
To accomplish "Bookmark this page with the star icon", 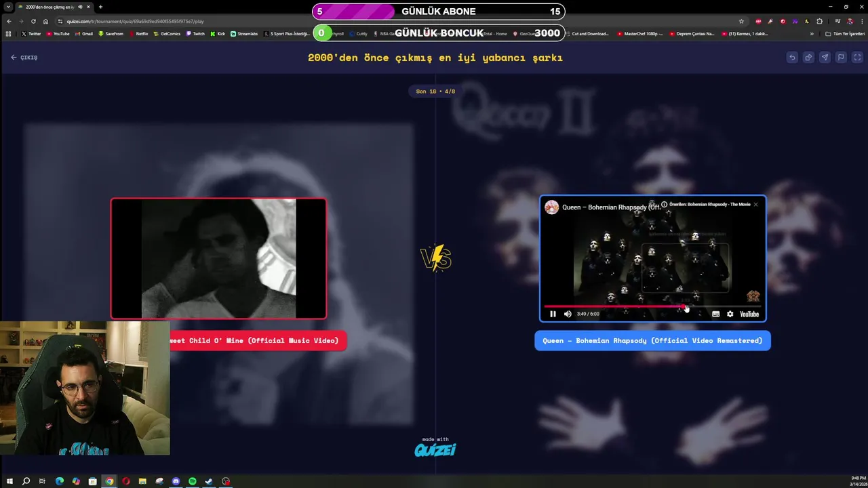I will [x=741, y=21].
